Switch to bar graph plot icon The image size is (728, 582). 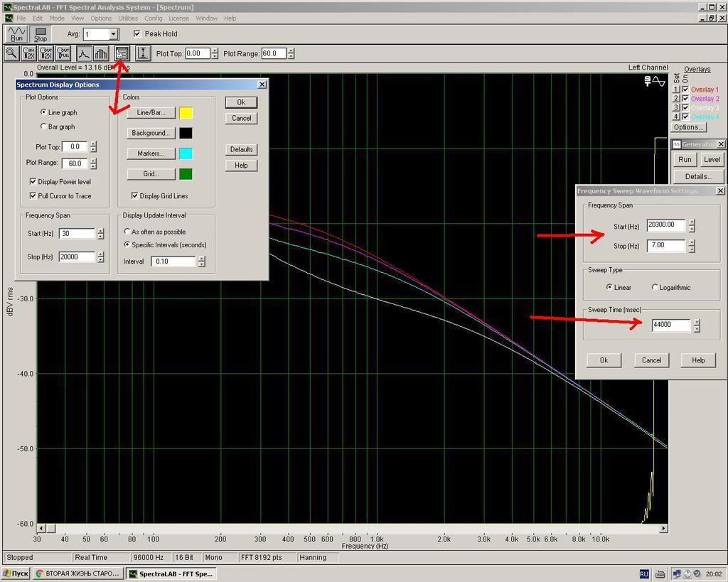101,53
